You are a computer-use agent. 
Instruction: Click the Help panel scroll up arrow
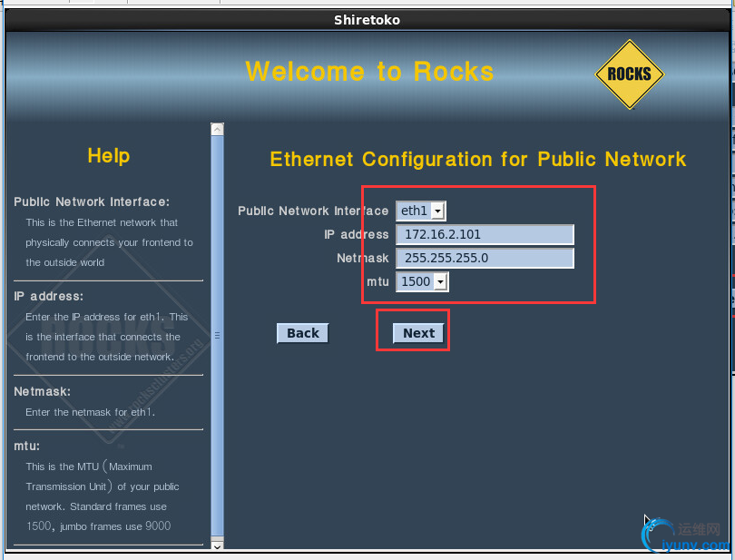[217, 129]
